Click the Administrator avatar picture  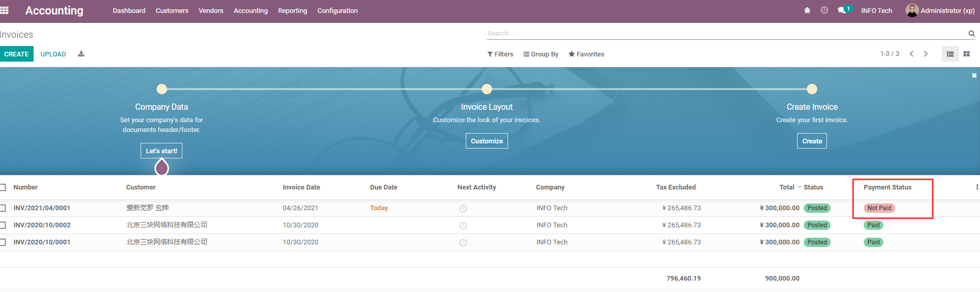(912, 10)
